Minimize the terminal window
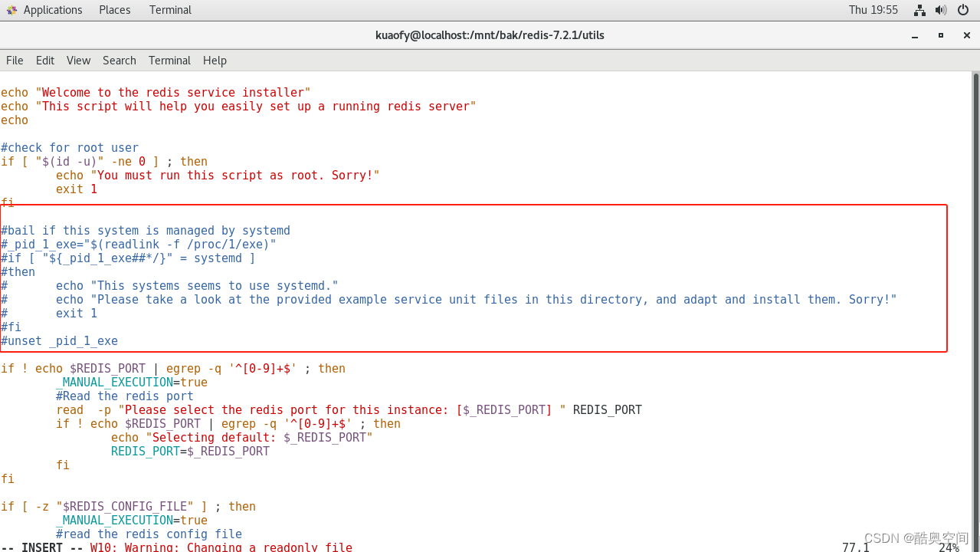 915,35
